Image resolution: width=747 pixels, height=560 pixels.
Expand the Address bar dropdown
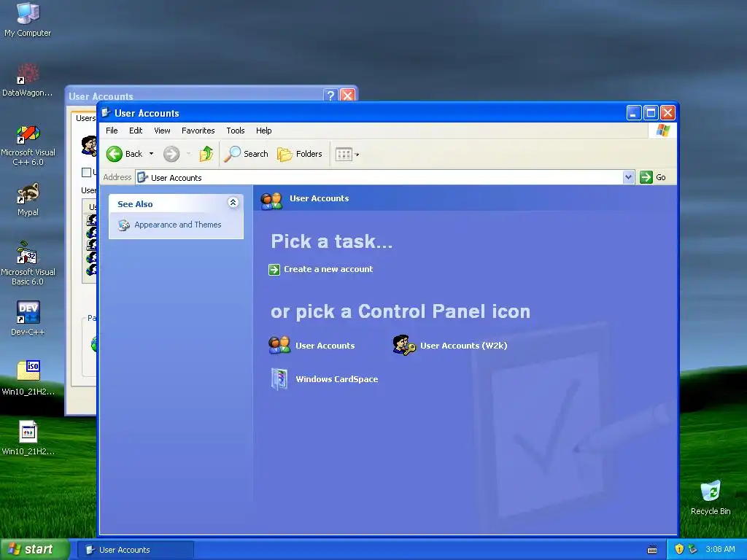pos(628,177)
